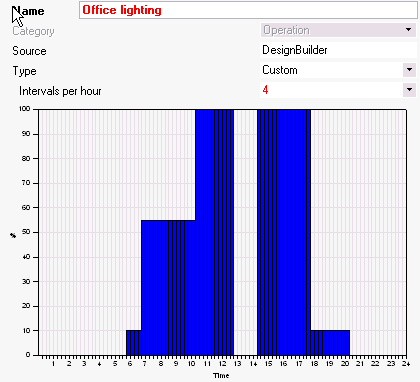Click the 55% bar near hour 8
This screenshot has height=382, width=420.
(x=161, y=287)
